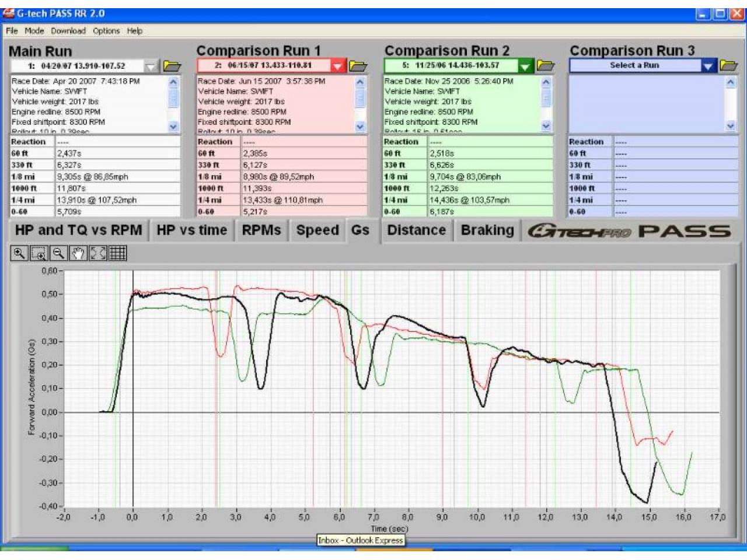Screen dimensions: 747x560
Task: Switch to the RPMs tab
Action: [261, 230]
